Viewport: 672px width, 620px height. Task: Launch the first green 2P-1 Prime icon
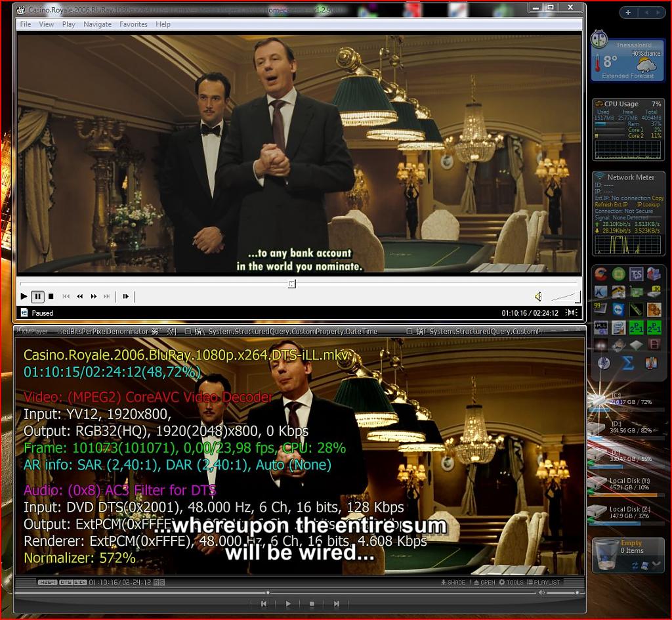(x=636, y=328)
